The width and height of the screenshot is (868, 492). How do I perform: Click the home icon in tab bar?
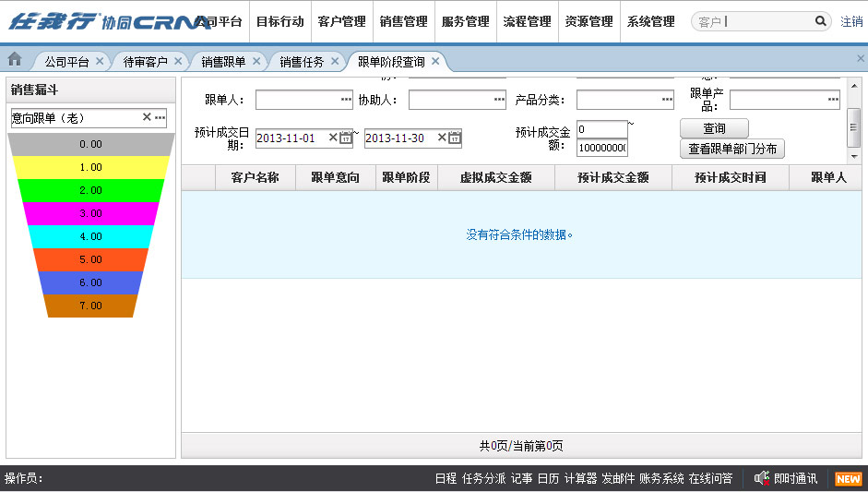(x=15, y=60)
